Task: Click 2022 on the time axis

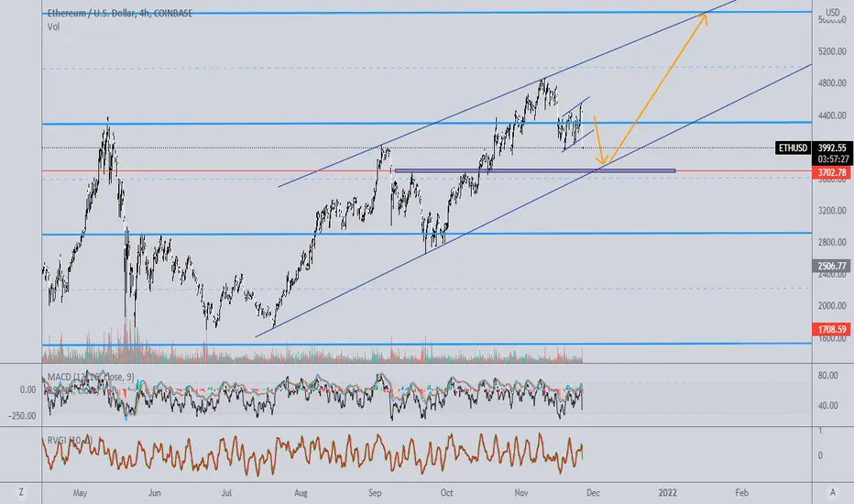Action: pyautogui.click(x=668, y=493)
